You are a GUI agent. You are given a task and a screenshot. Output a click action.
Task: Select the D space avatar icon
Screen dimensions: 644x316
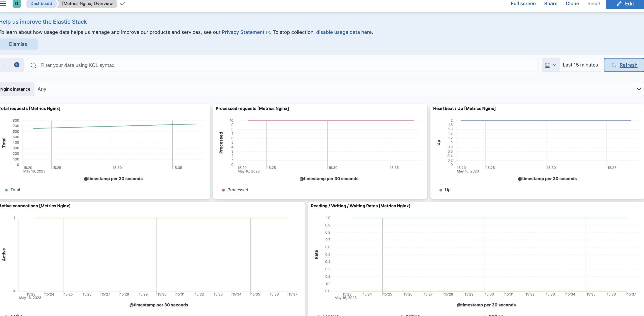[17, 4]
